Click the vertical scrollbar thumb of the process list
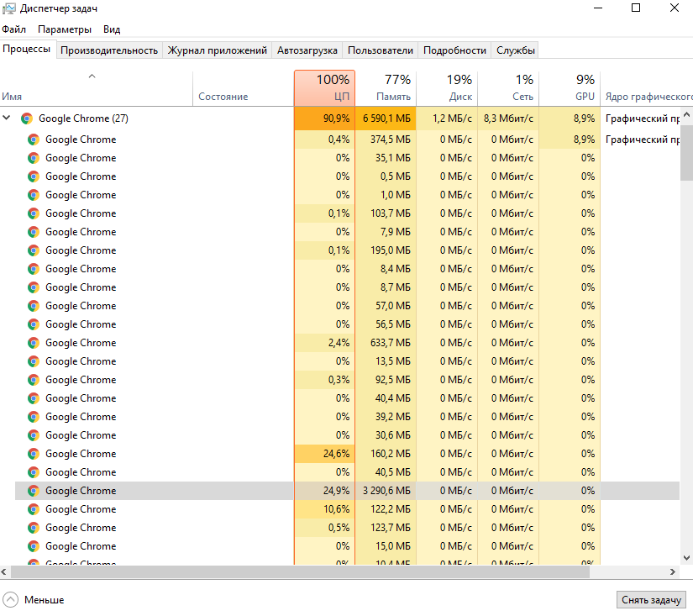693x616 pixels. point(686,151)
